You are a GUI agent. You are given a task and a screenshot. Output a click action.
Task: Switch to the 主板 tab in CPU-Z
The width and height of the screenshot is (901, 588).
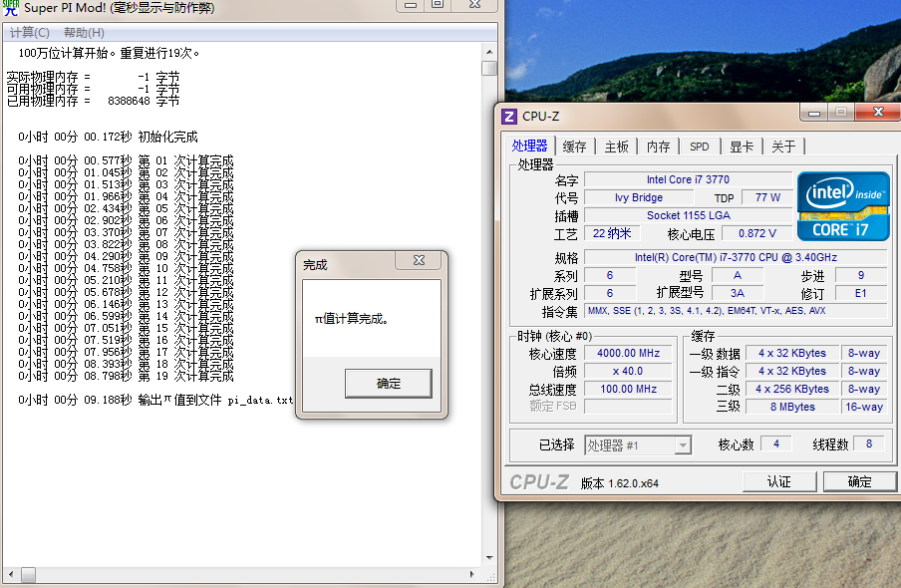coord(617,147)
